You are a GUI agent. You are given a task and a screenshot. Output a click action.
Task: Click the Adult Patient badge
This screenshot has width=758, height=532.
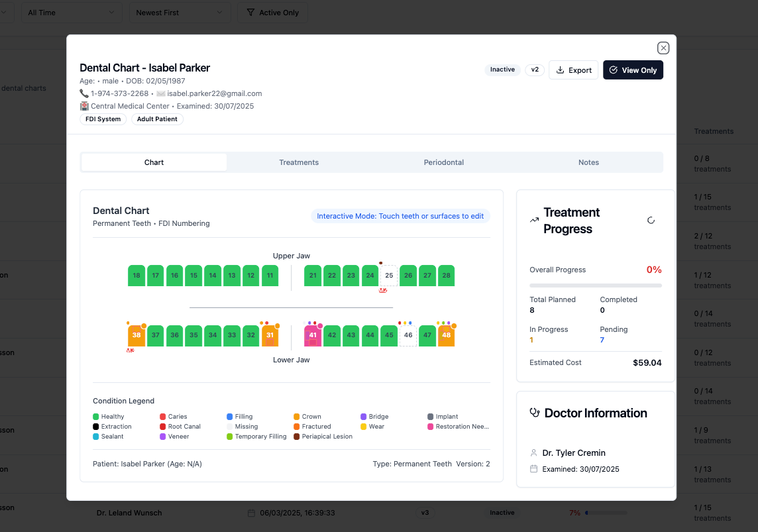[157, 119]
